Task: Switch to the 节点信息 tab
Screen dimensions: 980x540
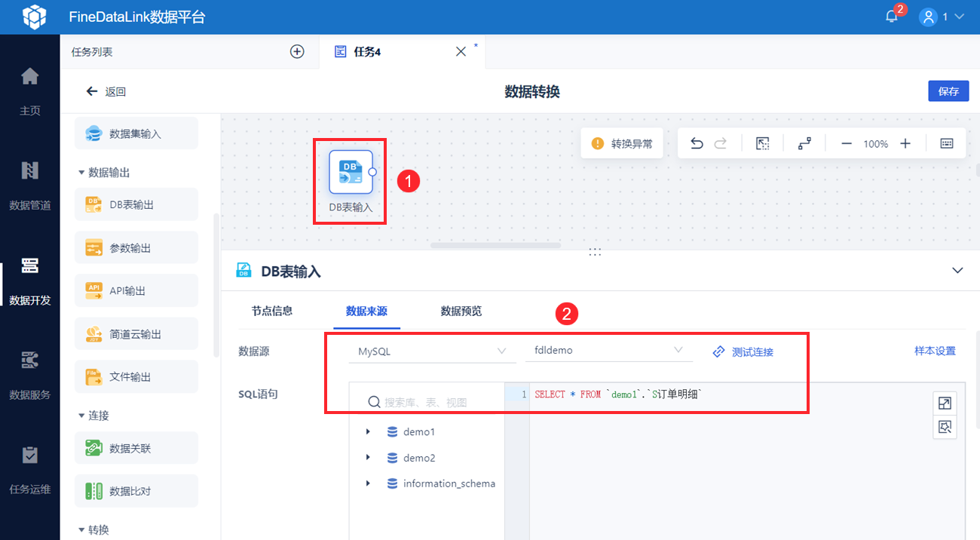Action: point(272,311)
